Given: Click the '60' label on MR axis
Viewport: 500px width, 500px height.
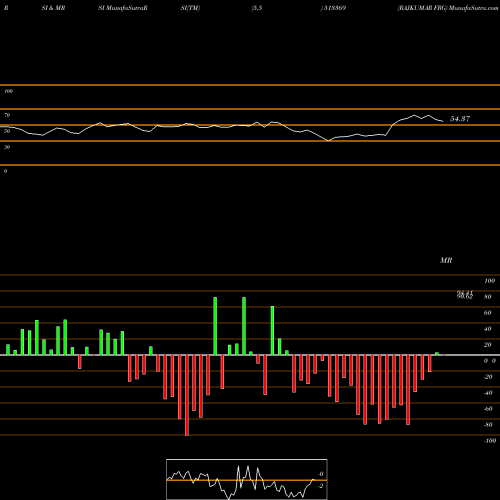Looking at the screenshot, I should (x=488, y=313).
